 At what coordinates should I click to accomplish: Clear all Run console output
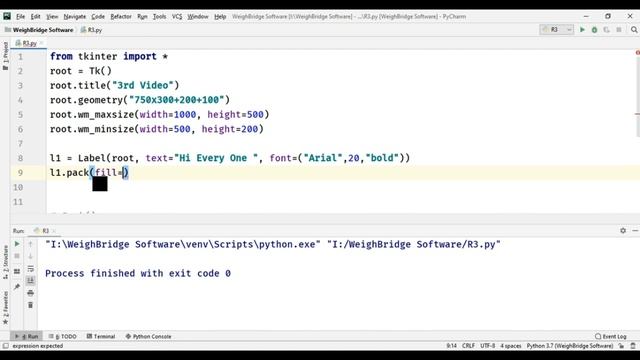pyautogui.click(x=30, y=305)
